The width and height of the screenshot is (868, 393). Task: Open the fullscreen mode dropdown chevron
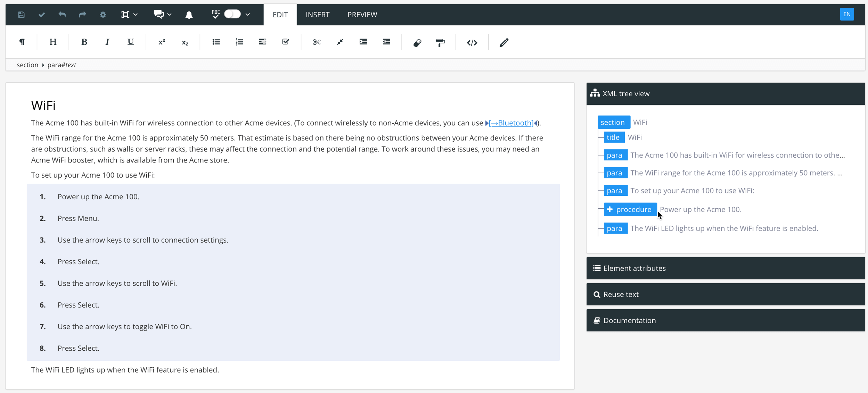135,14
